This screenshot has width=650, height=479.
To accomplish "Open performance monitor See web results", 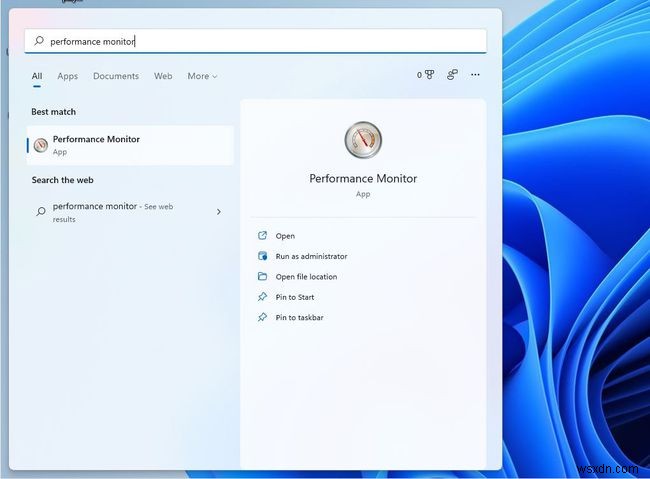I will pos(130,212).
